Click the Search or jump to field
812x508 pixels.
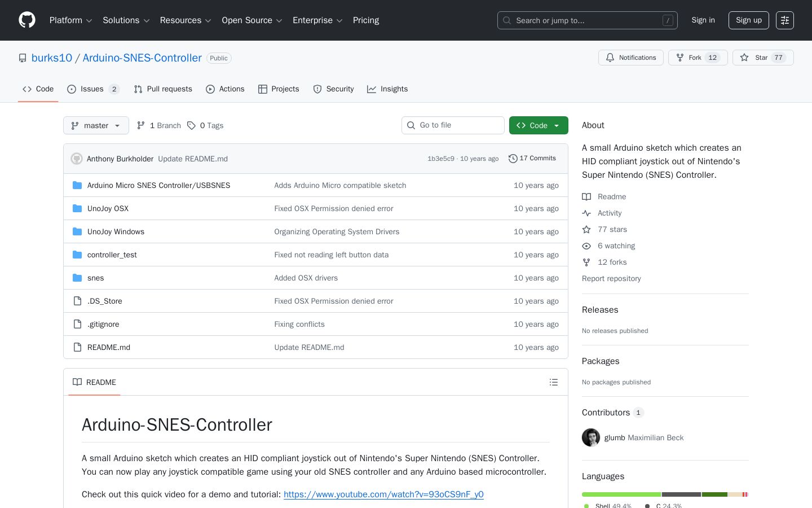(x=588, y=20)
